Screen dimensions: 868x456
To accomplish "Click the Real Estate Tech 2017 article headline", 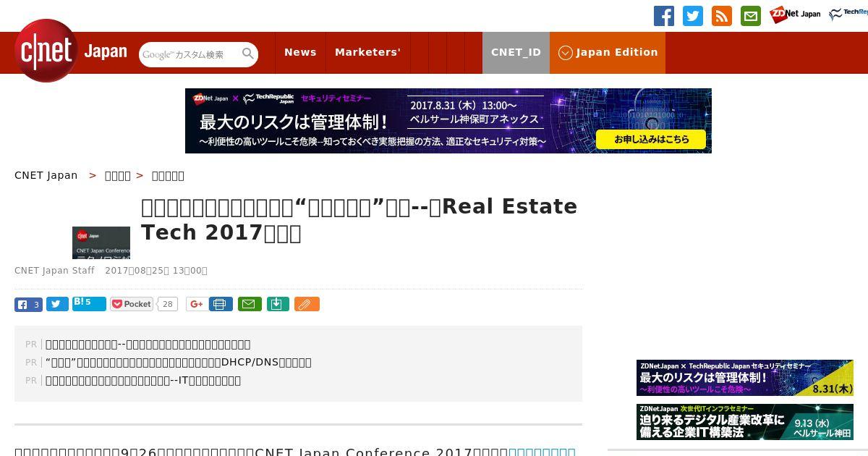I will point(359,219).
